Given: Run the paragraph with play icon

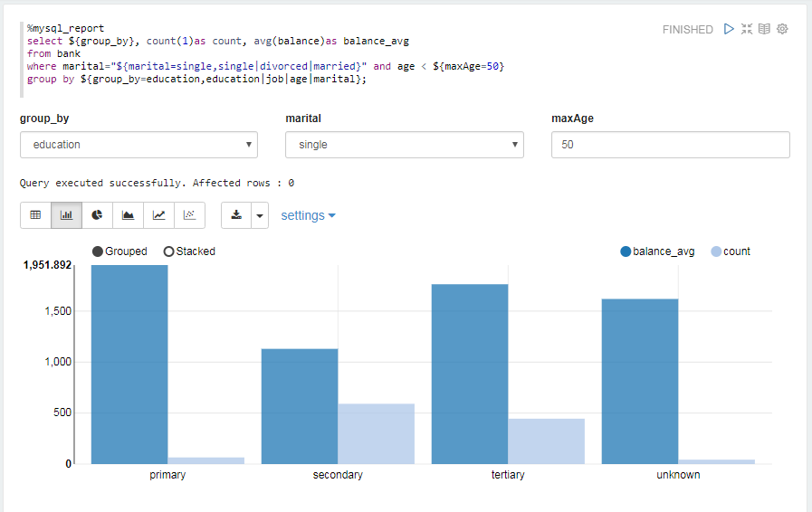Looking at the screenshot, I should coord(730,29).
